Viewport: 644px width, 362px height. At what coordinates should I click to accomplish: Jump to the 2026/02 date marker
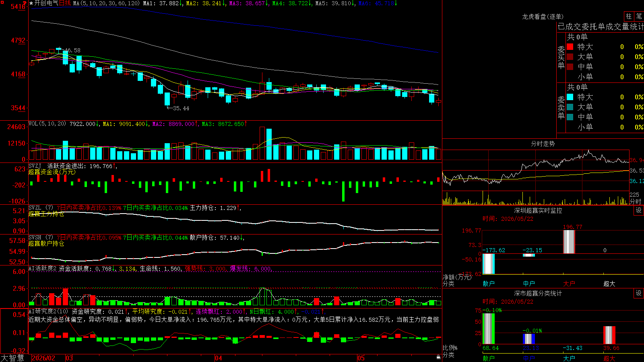pyautogui.click(x=43, y=358)
